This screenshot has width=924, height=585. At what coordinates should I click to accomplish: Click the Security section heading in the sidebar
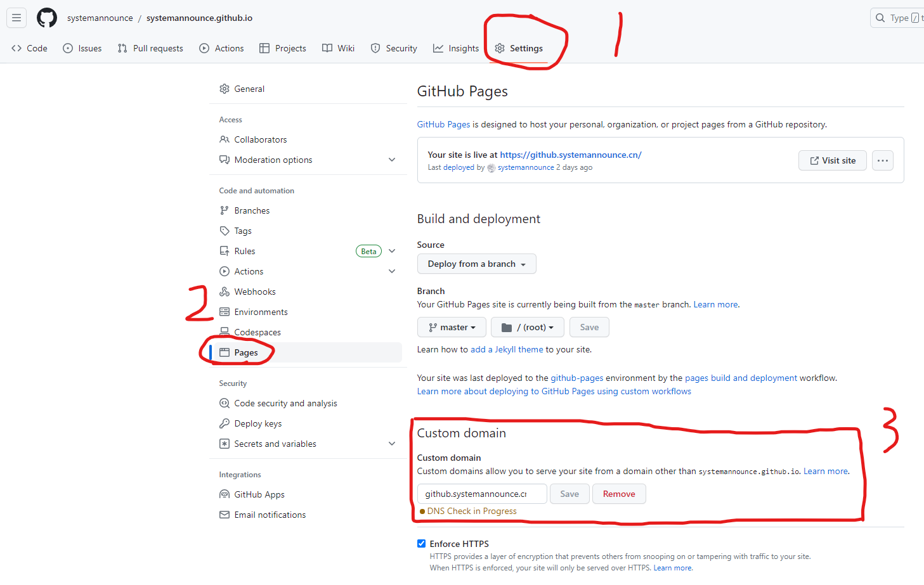[233, 383]
